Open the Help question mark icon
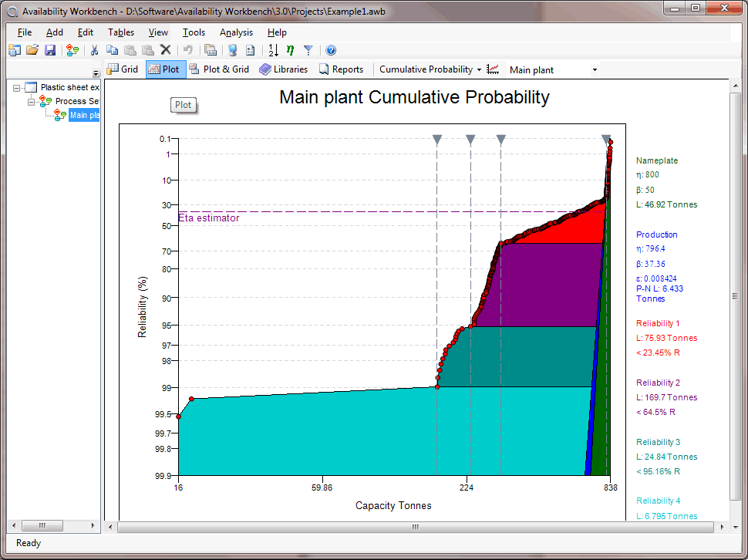748x560 pixels. coord(330,49)
